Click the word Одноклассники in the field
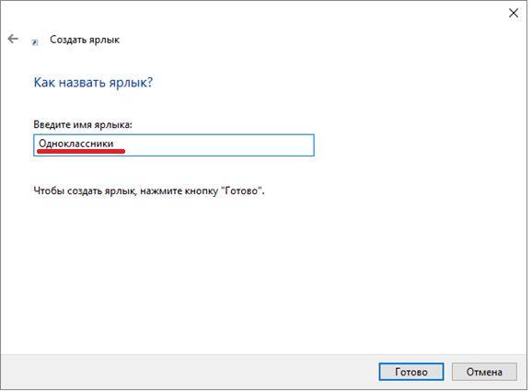The image size is (532, 392). click(76, 144)
